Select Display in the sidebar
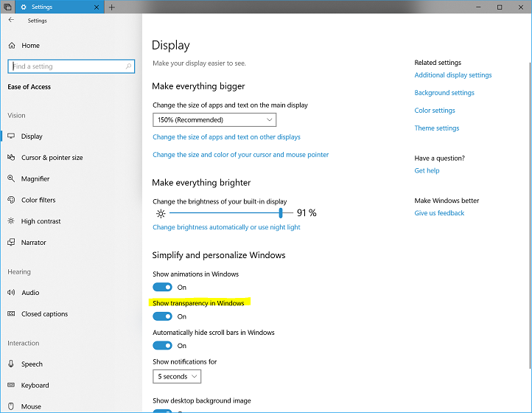Screen dimensions: 532x413 pos(32,136)
